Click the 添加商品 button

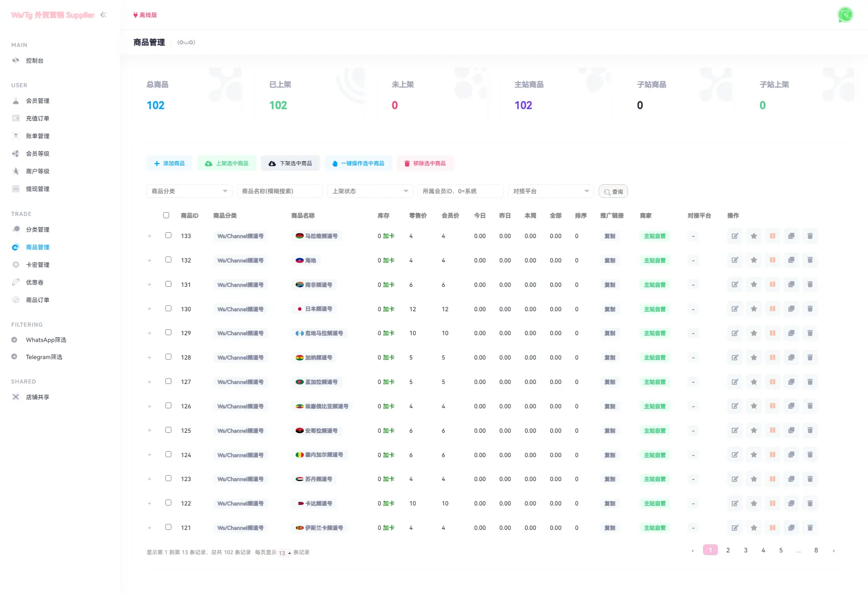170,164
